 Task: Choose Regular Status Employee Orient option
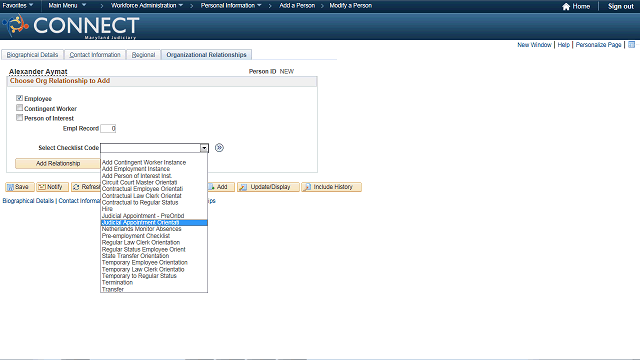pyautogui.click(x=154, y=249)
